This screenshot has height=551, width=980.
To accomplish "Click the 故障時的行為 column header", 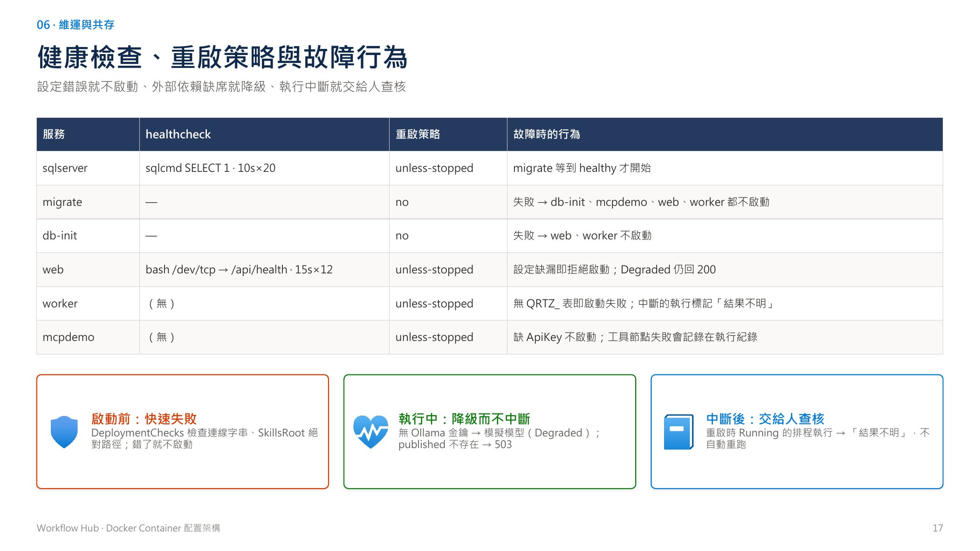I will pyautogui.click(x=725, y=134).
